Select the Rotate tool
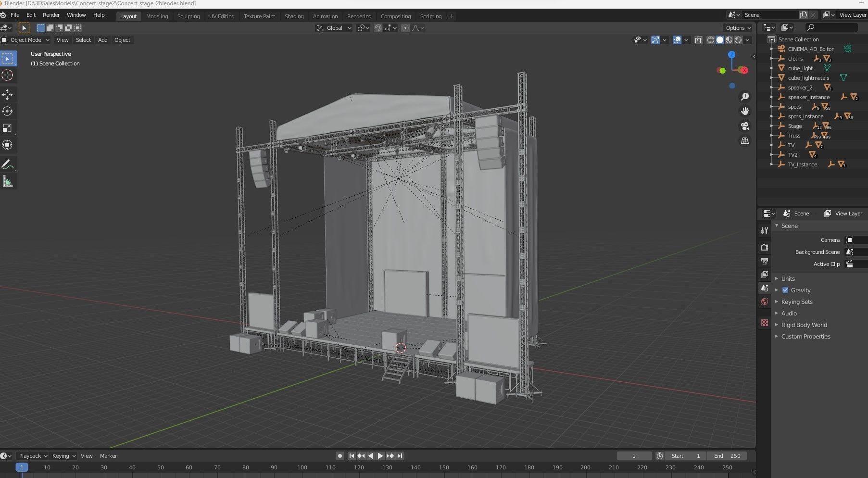Image resolution: width=868 pixels, height=478 pixels. coord(8,111)
